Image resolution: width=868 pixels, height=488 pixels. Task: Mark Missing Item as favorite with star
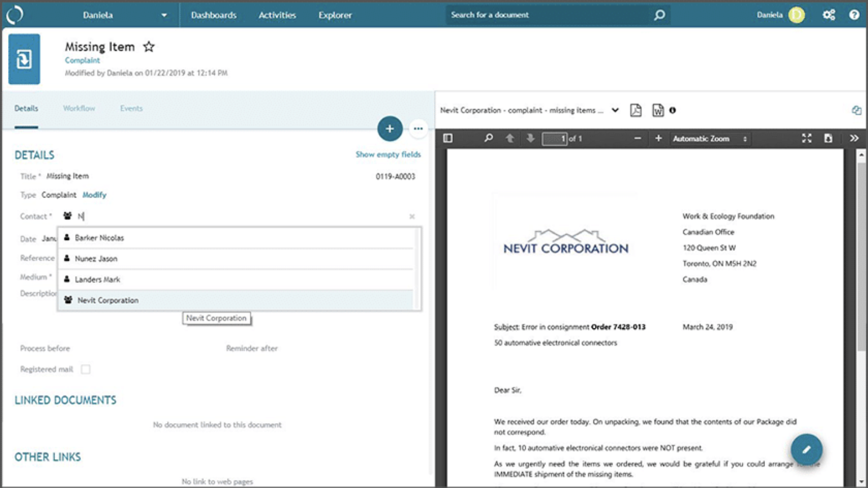point(149,47)
